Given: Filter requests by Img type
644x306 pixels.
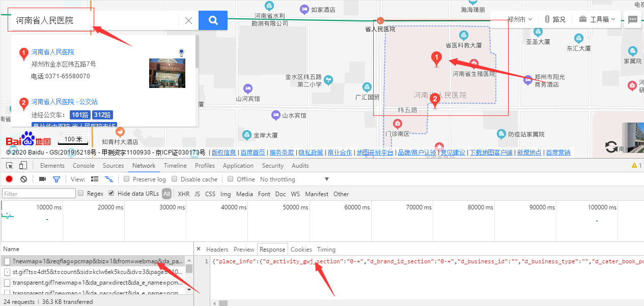Looking at the screenshot, I should point(225,194).
